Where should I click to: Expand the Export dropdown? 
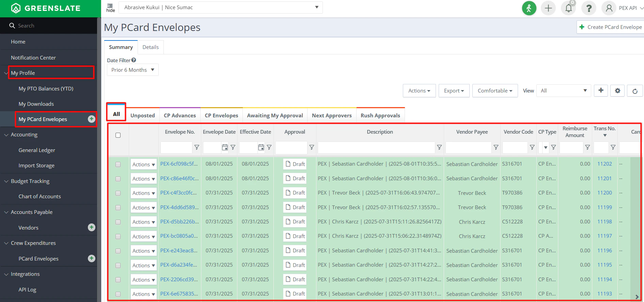(x=454, y=91)
